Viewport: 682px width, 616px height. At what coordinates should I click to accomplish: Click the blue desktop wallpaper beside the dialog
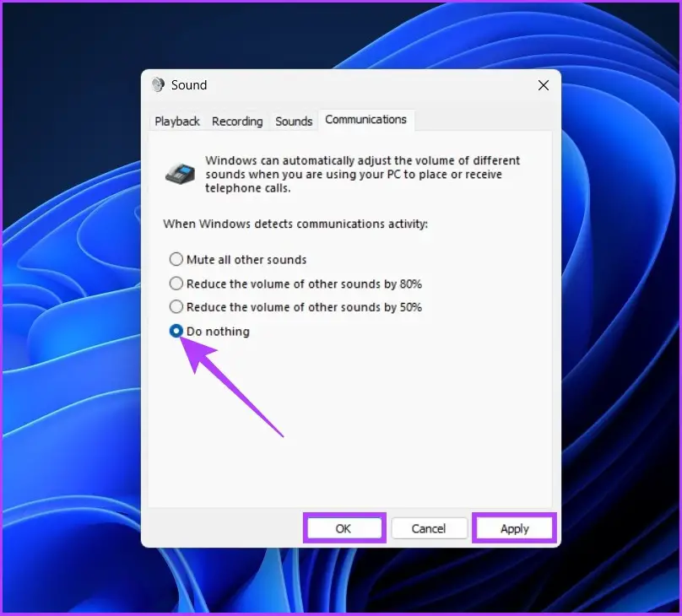pyautogui.click(x=69, y=305)
